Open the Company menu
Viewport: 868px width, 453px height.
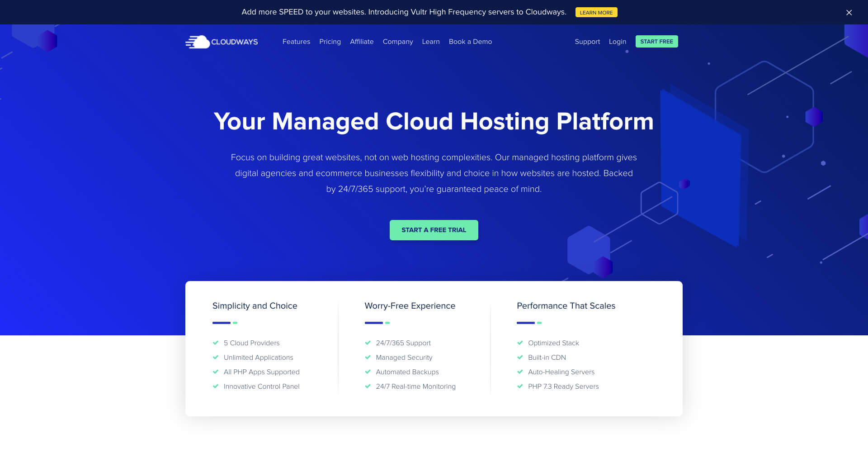[398, 42]
